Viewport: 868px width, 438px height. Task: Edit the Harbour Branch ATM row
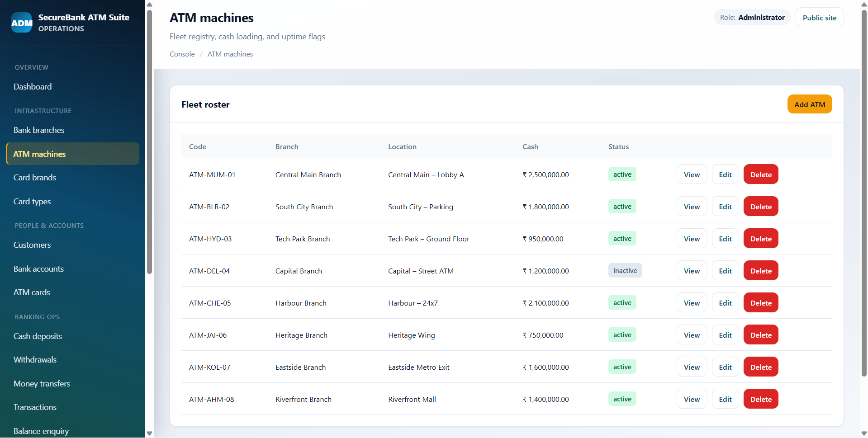[725, 303]
